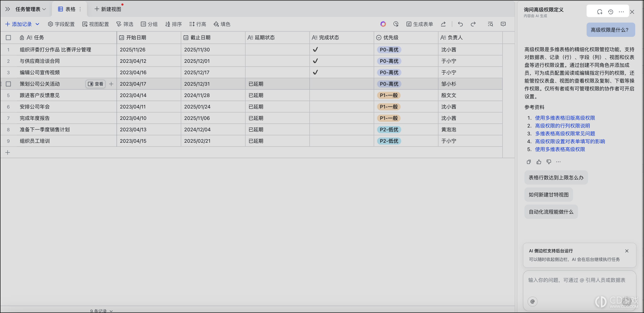
Task: Dismiss the AI 侧边栏支持后台运行 notice
Action: click(x=627, y=251)
